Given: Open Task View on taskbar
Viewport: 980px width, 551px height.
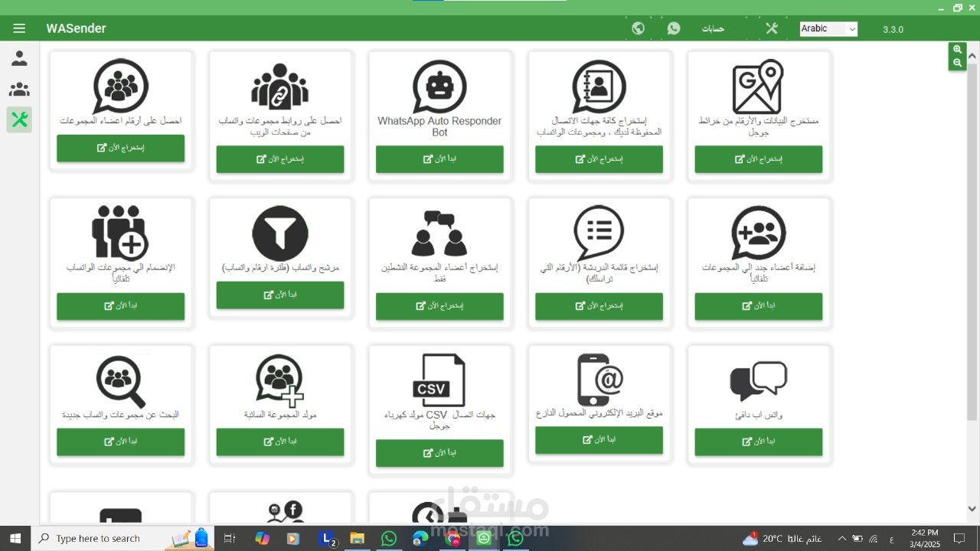Looking at the screenshot, I should pyautogui.click(x=229, y=539).
